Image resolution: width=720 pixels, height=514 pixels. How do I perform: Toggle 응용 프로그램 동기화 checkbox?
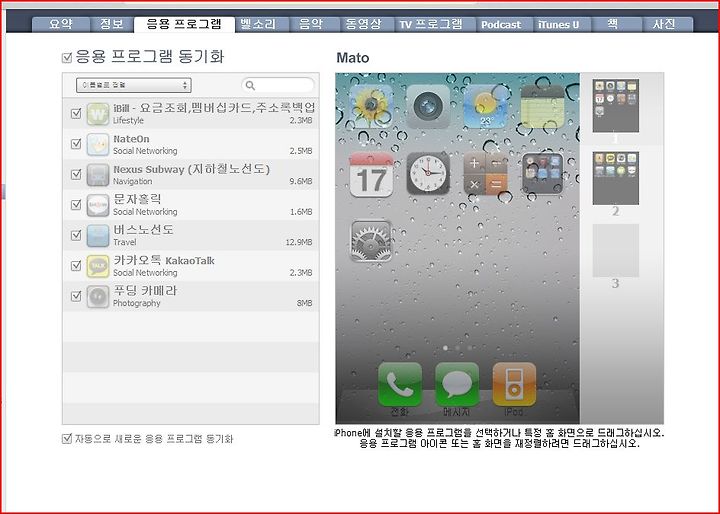click(67, 58)
